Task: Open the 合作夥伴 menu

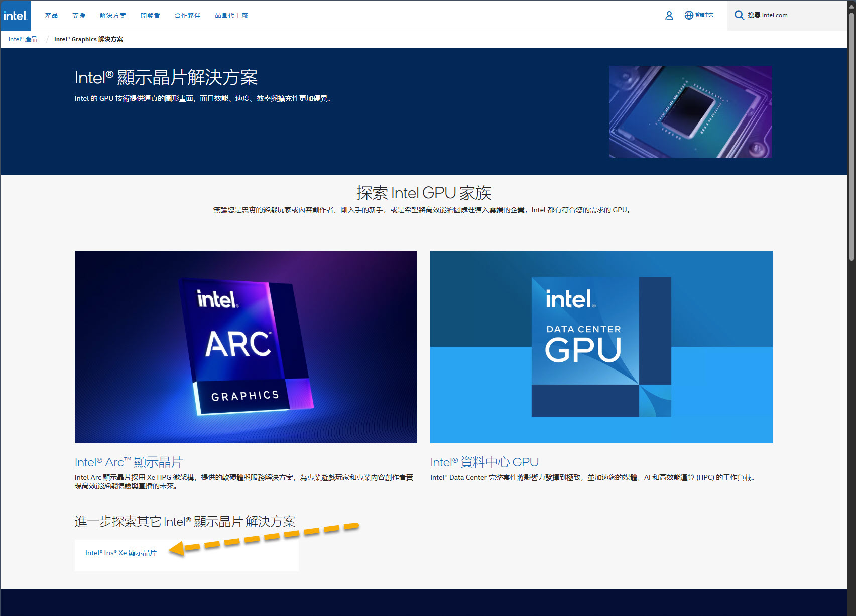Action: tap(187, 16)
